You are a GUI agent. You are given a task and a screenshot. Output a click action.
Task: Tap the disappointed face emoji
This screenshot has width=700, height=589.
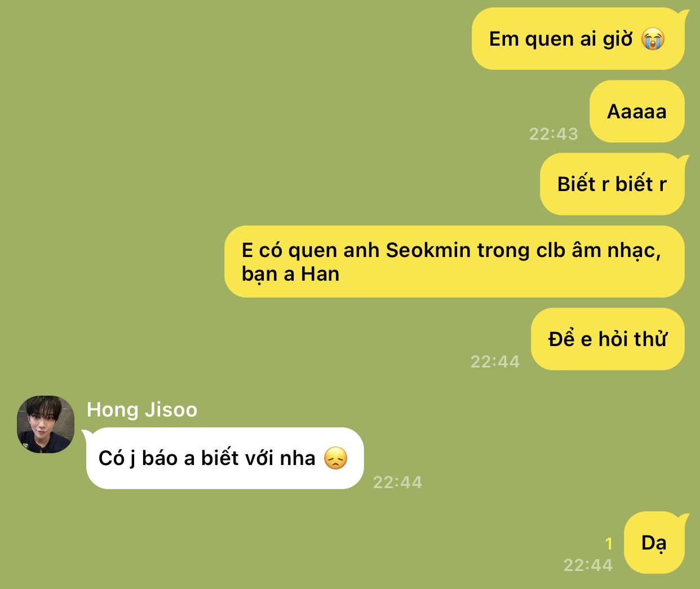pyautogui.click(x=336, y=458)
